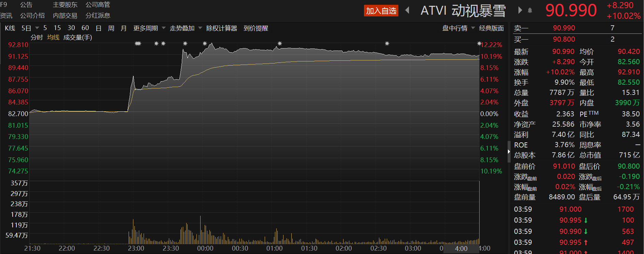The height and width of the screenshot is (254, 644).
Task: Select the 30-minute period tab
Action: coord(71,28)
